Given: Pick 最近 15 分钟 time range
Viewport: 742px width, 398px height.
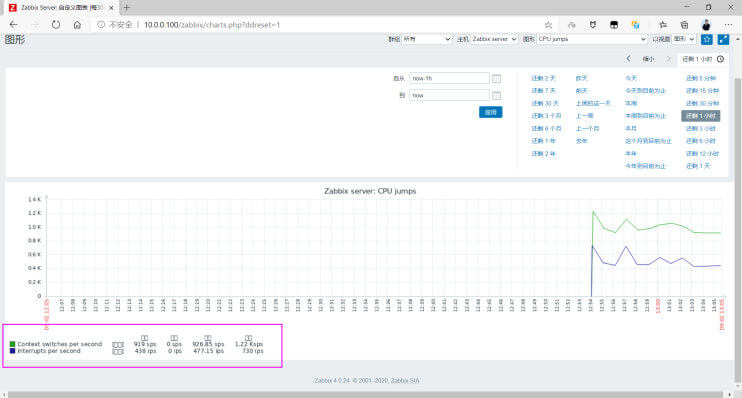Looking at the screenshot, I should coord(702,90).
